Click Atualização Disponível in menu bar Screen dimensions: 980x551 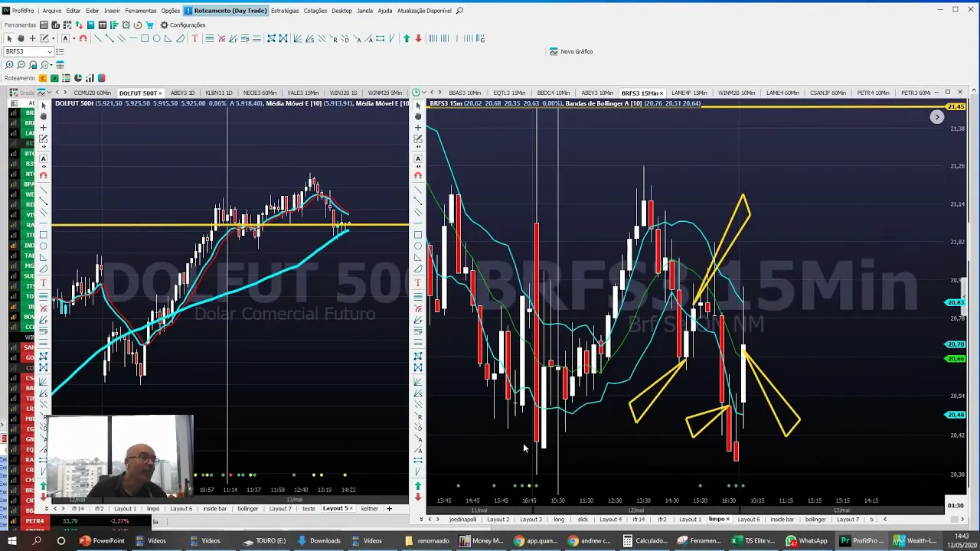(424, 11)
